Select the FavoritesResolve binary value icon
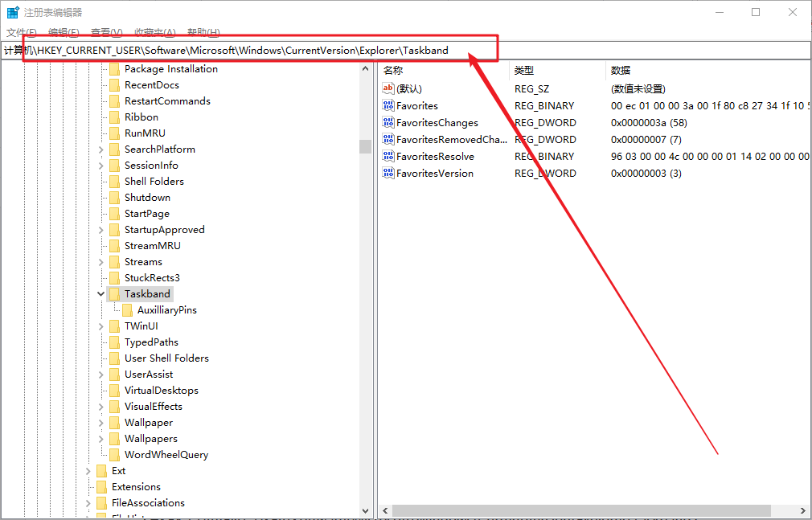This screenshot has width=812, height=520. click(x=388, y=157)
